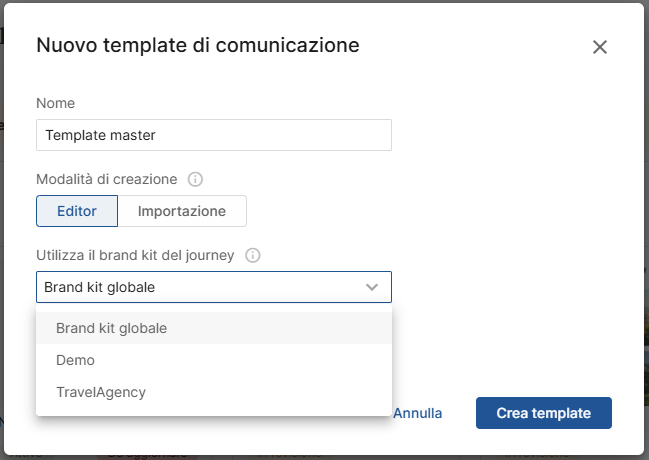
Task: Click Utilizza il brand kit del journey label
Action: (135, 255)
